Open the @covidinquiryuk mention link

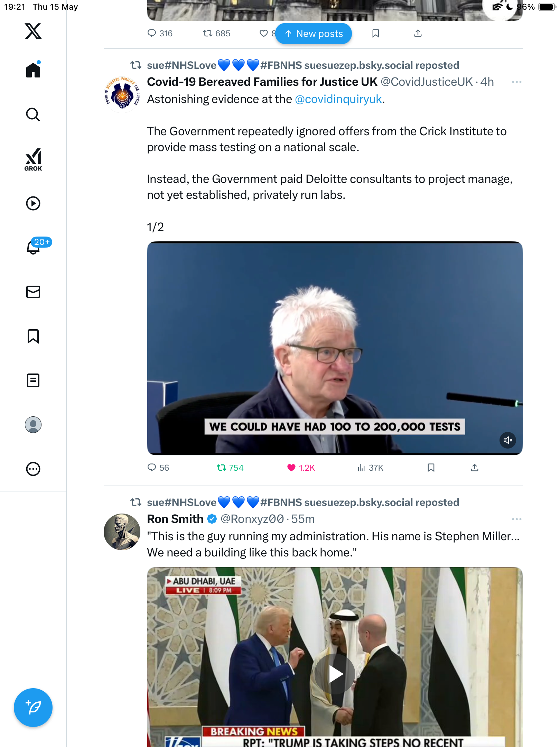338,99
